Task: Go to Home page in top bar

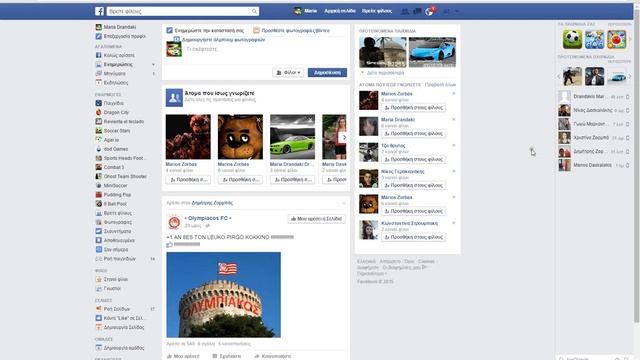Action: (x=340, y=11)
